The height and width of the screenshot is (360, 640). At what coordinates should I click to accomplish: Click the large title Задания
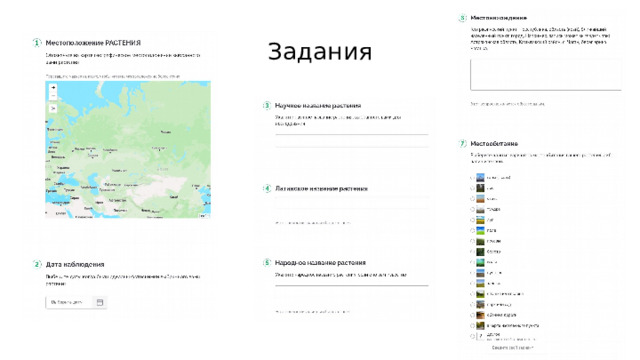320,52
